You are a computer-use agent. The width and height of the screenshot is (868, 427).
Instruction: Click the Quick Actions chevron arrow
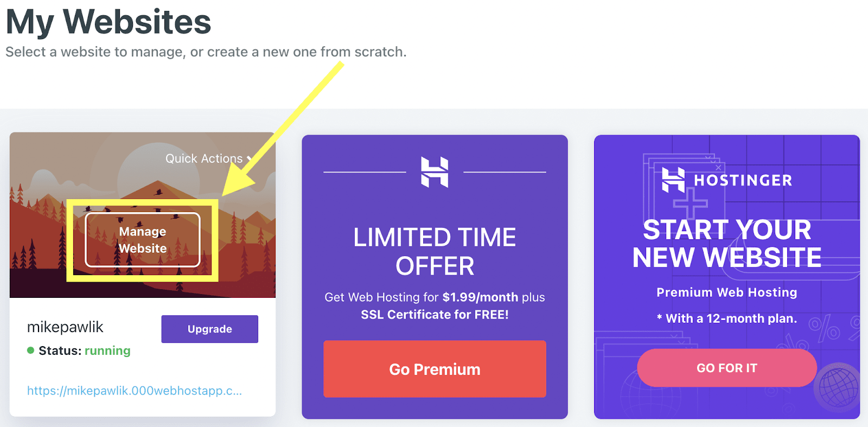pyautogui.click(x=250, y=158)
